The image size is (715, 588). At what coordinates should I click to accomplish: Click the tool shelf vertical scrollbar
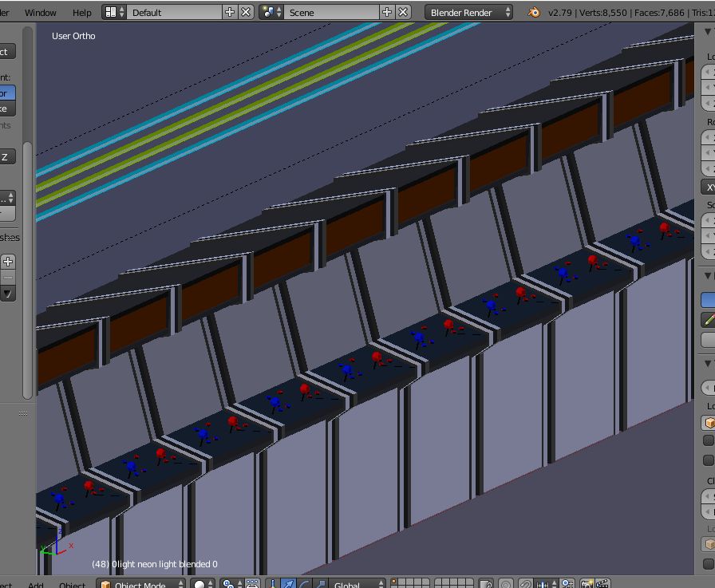click(x=27, y=270)
